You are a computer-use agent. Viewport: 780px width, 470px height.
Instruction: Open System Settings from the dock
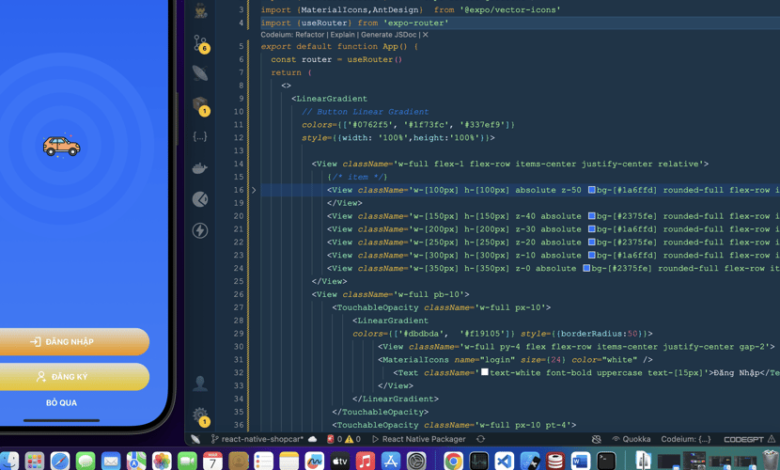[416, 461]
